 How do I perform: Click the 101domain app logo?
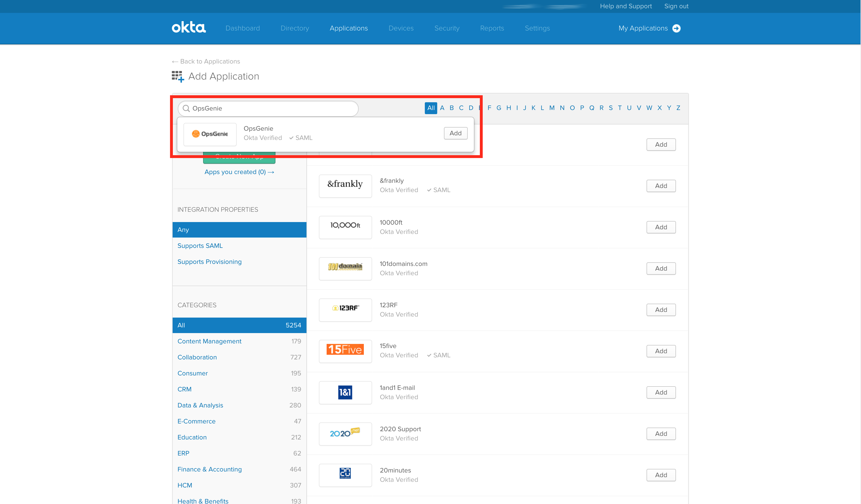(345, 268)
